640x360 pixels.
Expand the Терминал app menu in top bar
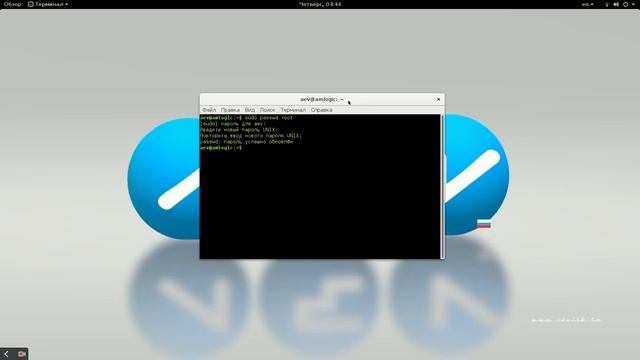[48, 4]
